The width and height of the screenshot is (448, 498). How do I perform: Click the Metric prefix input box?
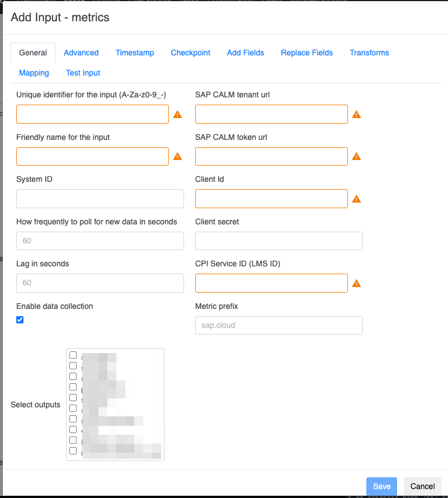[x=279, y=325]
